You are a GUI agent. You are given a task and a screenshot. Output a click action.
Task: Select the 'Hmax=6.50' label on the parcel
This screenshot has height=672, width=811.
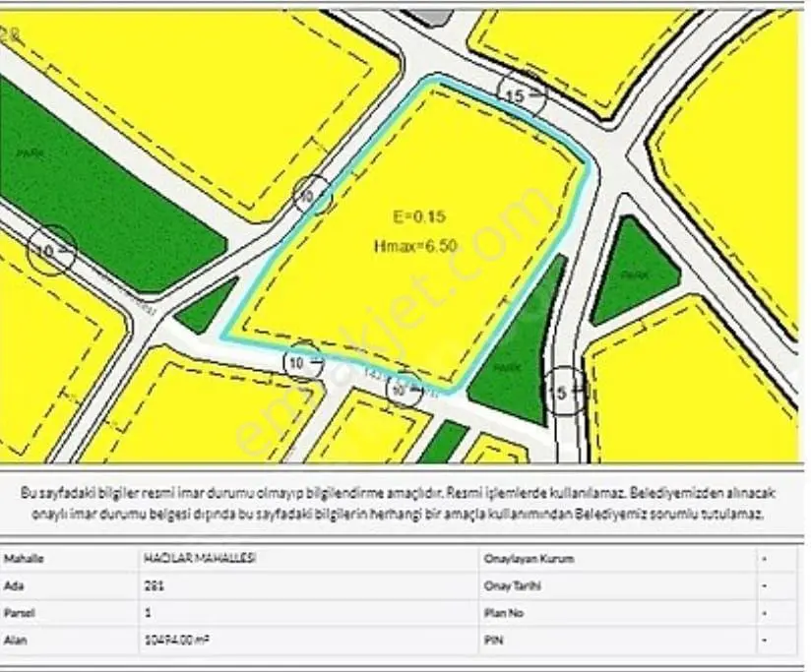pos(416,246)
